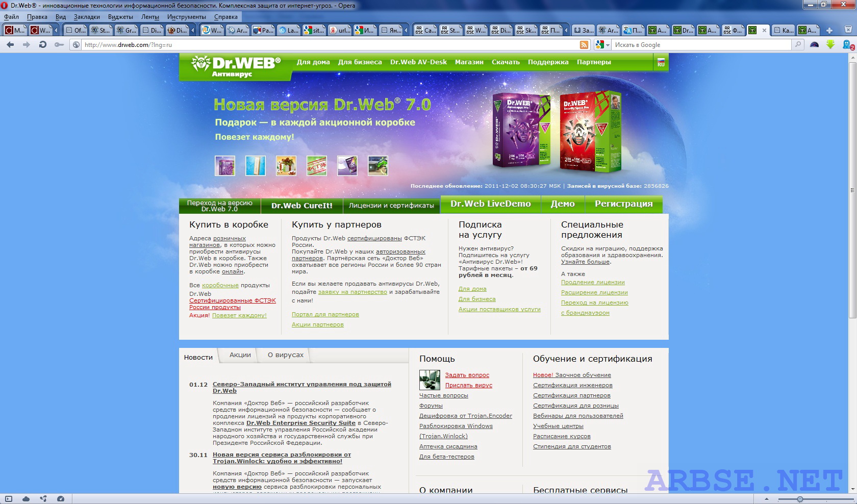Click the first purple gift thumbnail
The image size is (857, 504).
click(x=225, y=166)
